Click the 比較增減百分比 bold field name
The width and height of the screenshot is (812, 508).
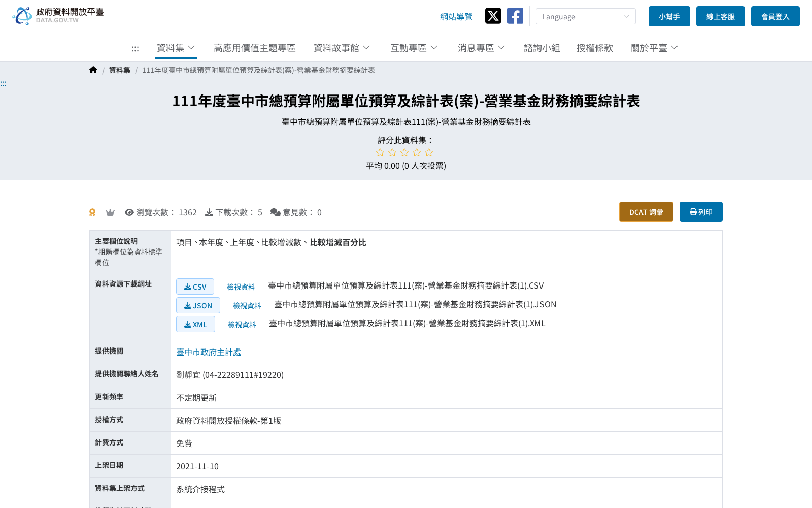(x=338, y=242)
